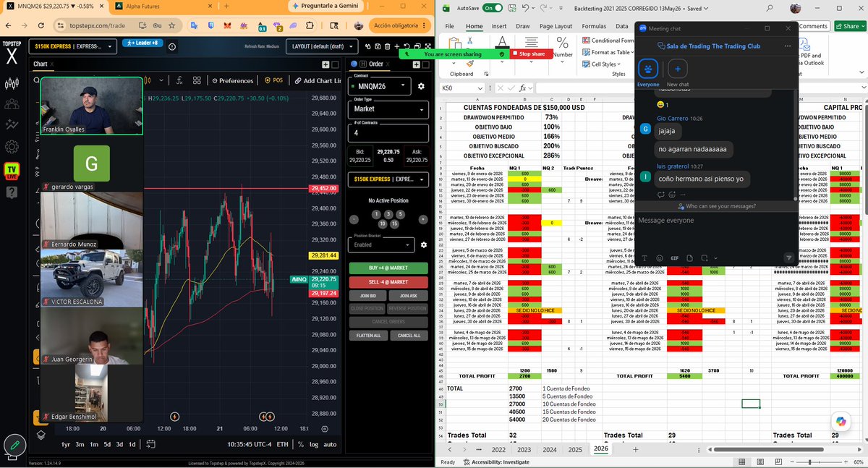Open the help question mark in TopstepX sidebar
Image resolution: width=868 pixels, height=468 pixels.
tap(12, 192)
